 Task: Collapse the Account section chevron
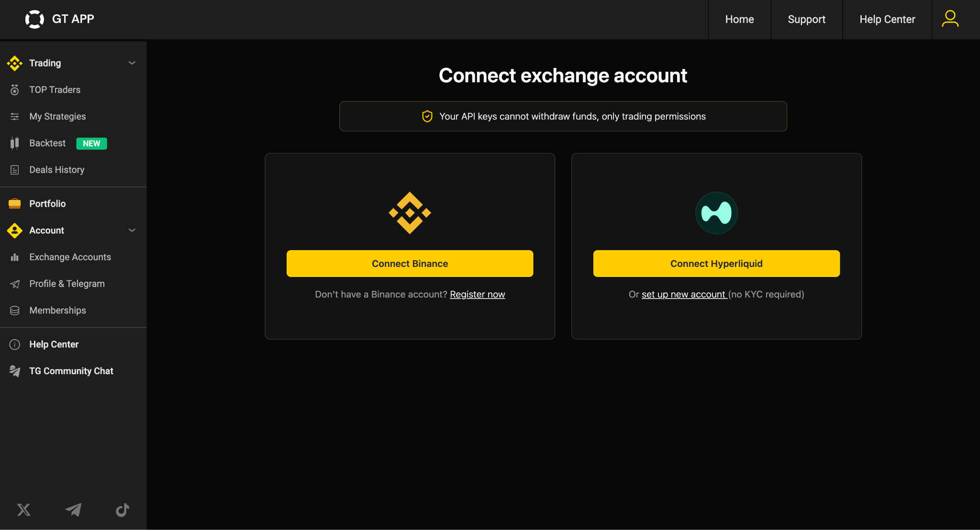[132, 231]
